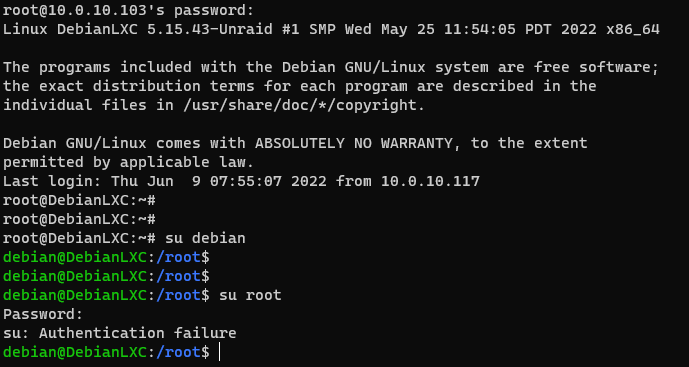This screenshot has width=689, height=367.
Task: Click the text cursor at the last prompt
Action: tap(219, 352)
